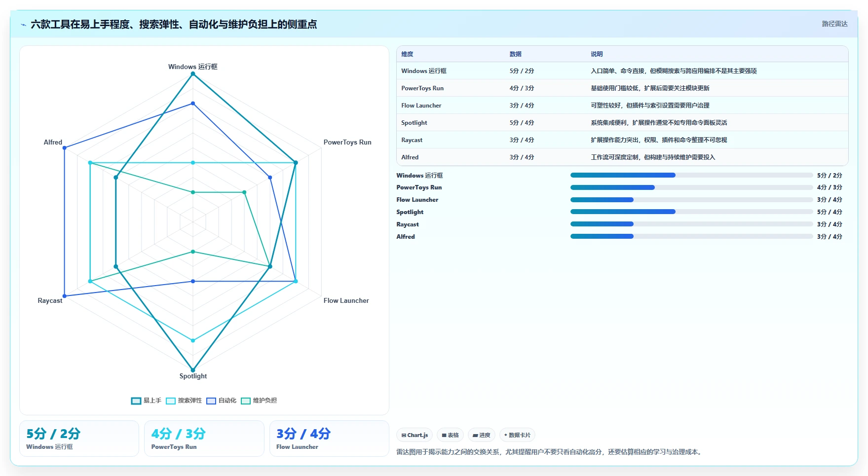The height and width of the screenshot is (476, 868).
Task: Select the Flow Launcher table row name
Action: pyautogui.click(x=421, y=106)
